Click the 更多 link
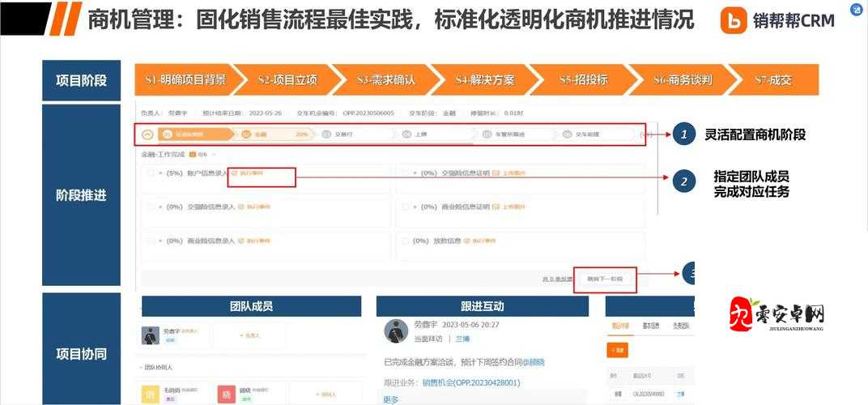 (x=391, y=399)
